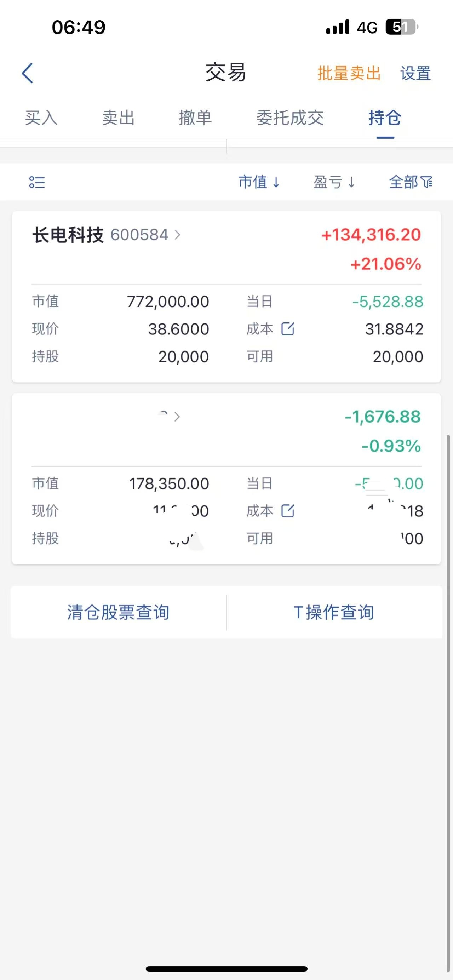Tap the cellular signal bars icon
This screenshot has width=453, height=980.
pos(338,27)
